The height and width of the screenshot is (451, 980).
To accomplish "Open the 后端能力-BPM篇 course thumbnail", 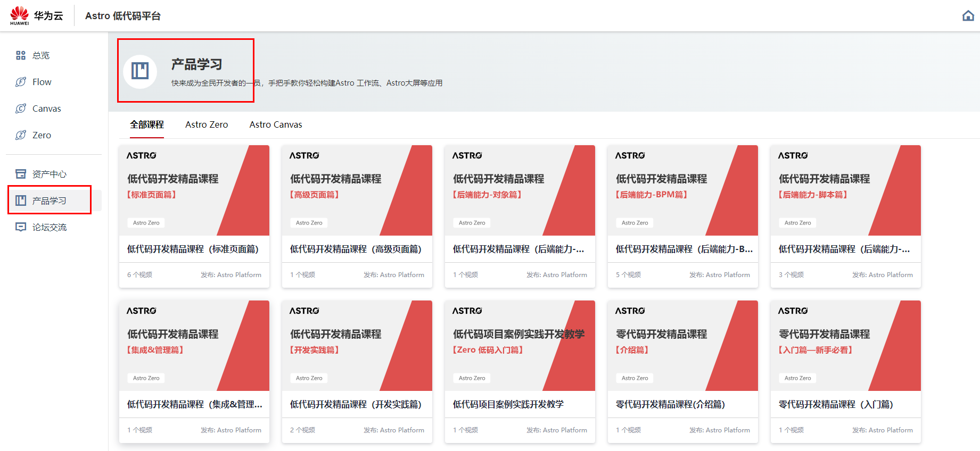I will click(683, 190).
